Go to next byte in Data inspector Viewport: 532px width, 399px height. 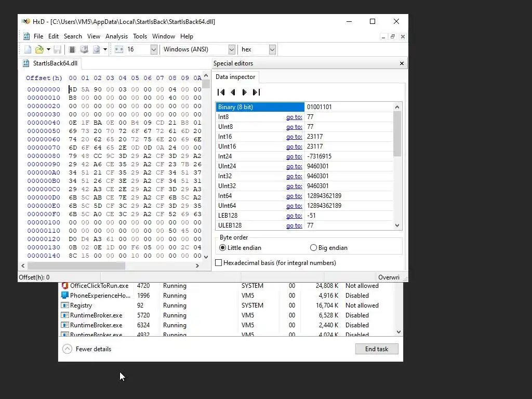pos(244,92)
